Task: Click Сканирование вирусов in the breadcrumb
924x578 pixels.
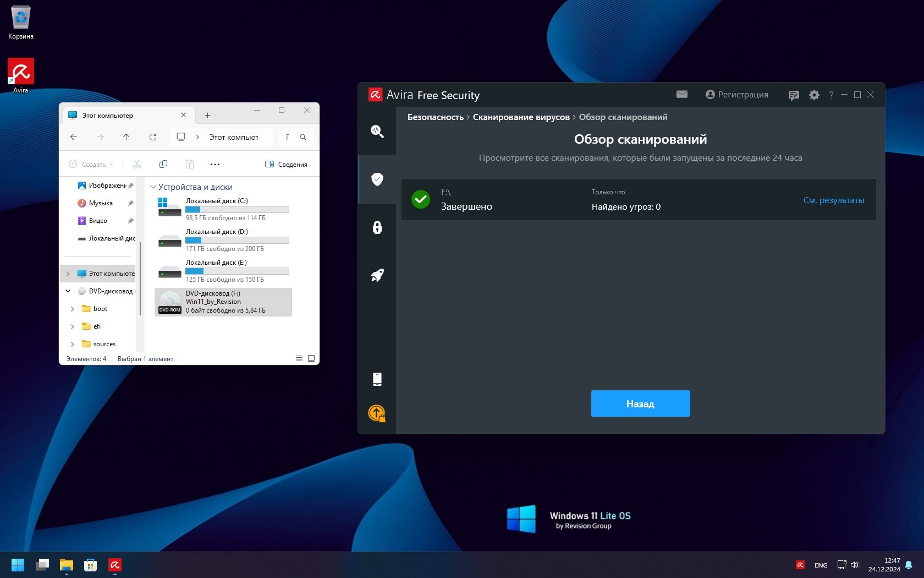Action: [521, 117]
